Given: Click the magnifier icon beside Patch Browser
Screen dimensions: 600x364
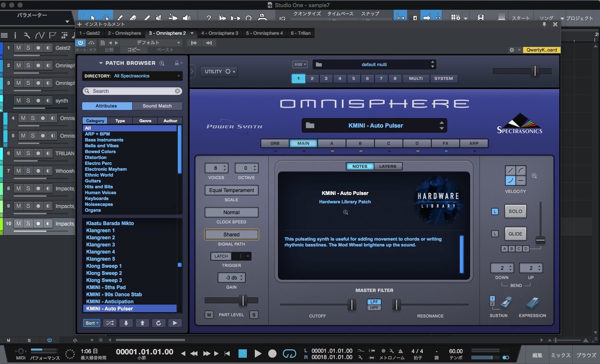Looking at the screenshot, I should pos(162,63).
